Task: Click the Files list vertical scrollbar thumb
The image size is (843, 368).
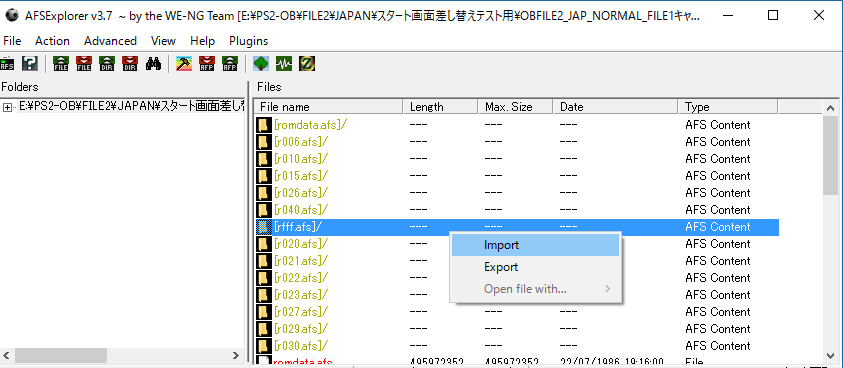Action: [x=831, y=155]
